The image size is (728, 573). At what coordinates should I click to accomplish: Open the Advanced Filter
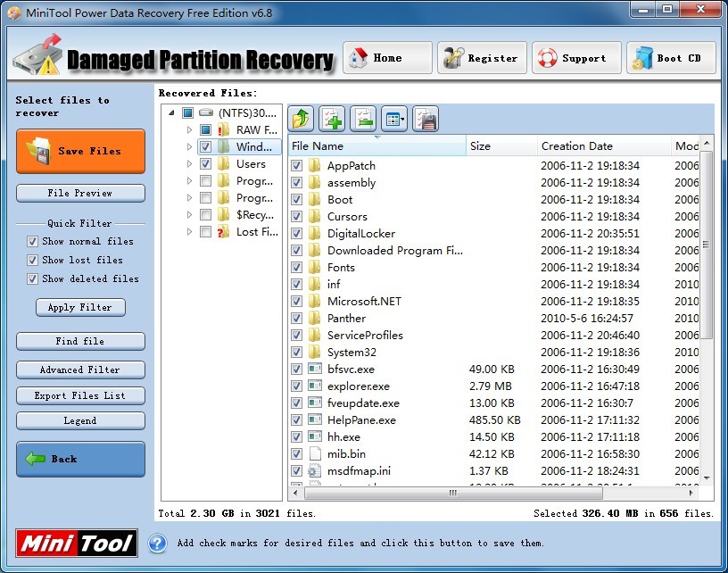[80, 370]
